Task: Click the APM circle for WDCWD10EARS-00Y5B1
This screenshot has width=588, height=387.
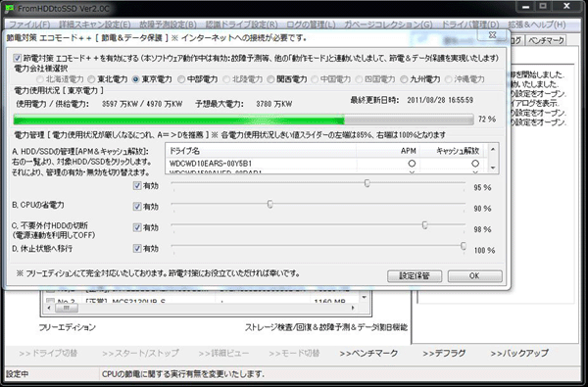Action: (412, 164)
